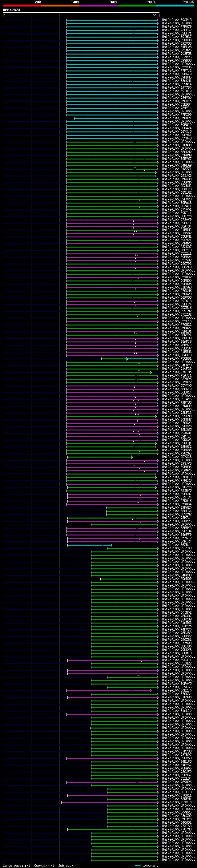Click the UniRef100_Q4RKH3 entry
The height and width of the screenshot is (868, 197).
coord(176,576)
